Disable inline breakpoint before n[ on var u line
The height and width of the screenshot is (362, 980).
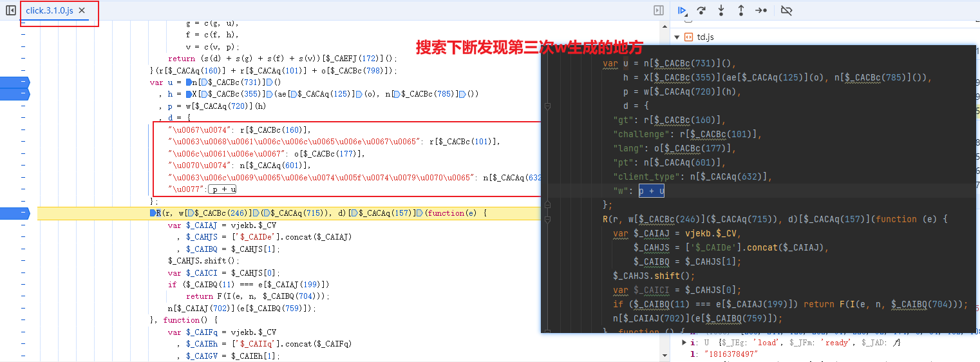189,82
